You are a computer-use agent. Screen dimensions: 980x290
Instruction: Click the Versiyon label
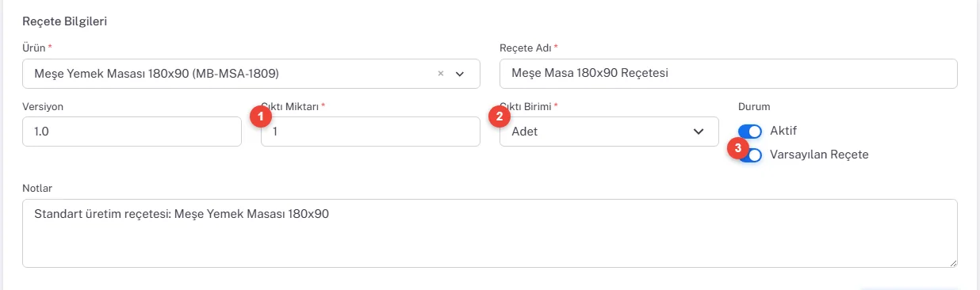[42, 106]
